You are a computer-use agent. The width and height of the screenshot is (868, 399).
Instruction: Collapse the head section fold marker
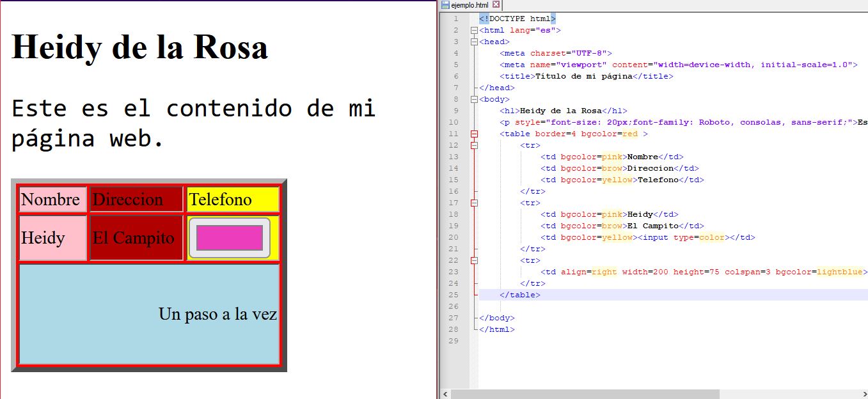(x=474, y=42)
